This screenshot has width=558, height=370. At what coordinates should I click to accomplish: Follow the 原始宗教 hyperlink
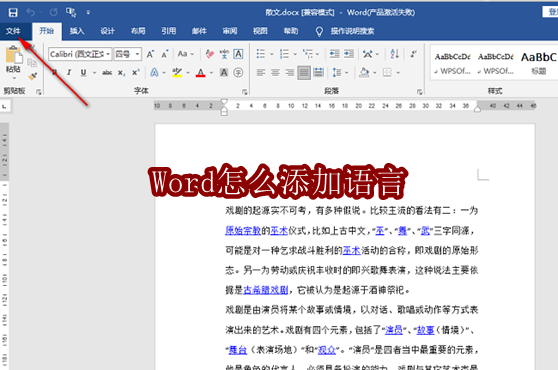(243, 231)
